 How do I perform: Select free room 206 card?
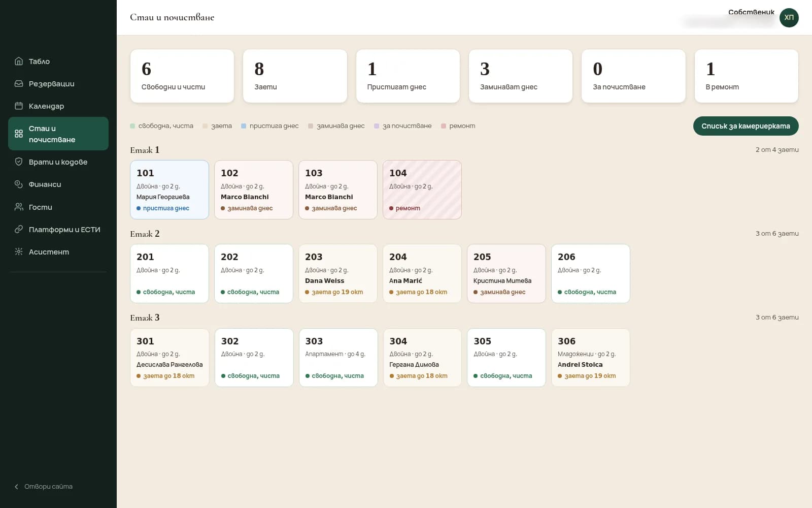(591, 274)
